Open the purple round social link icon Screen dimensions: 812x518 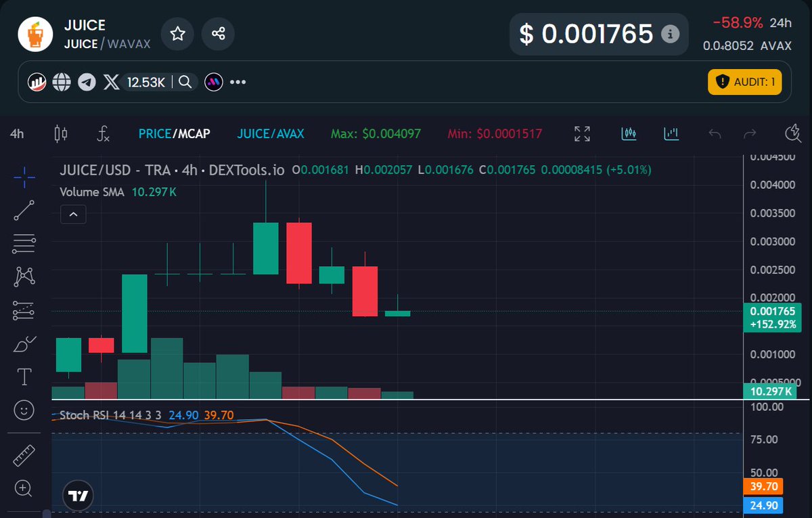[x=214, y=83]
